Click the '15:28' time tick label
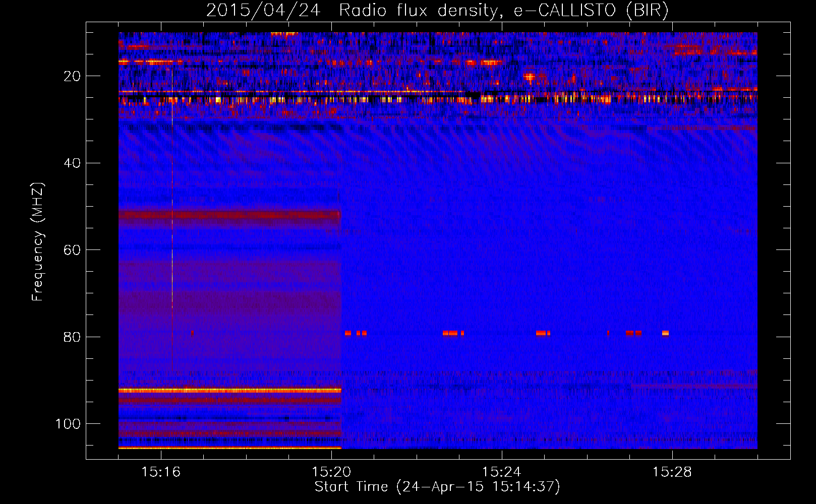Image resolution: width=816 pixels, height=504 pixels. [x=672, y=472]
